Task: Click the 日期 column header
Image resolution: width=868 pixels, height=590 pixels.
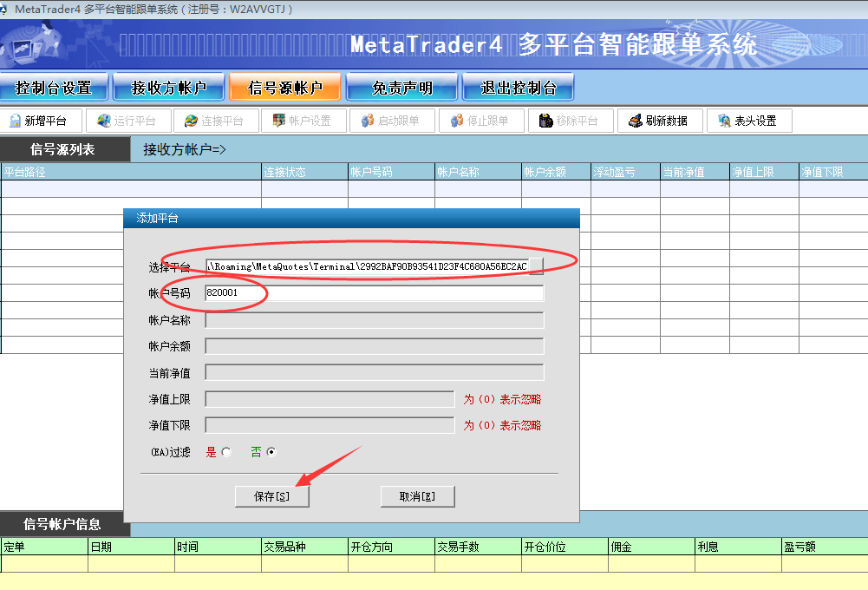Action: point(131,547)
